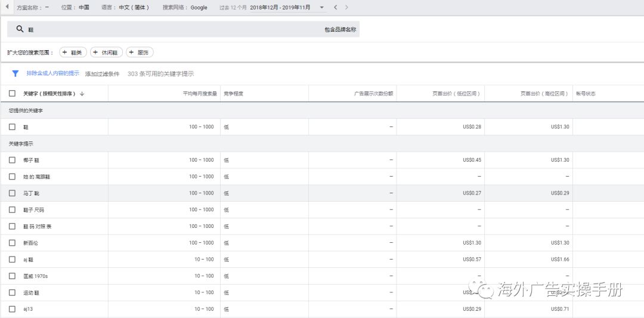Sort by 广告展示次数份额 column header
The image size is (644, 318).
tap(374, 94)
